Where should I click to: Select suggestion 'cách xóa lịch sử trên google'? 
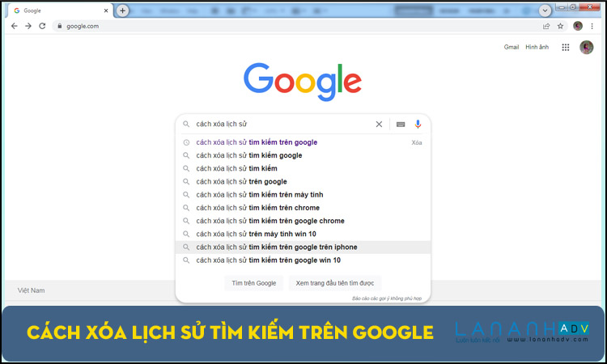(303, 182)
